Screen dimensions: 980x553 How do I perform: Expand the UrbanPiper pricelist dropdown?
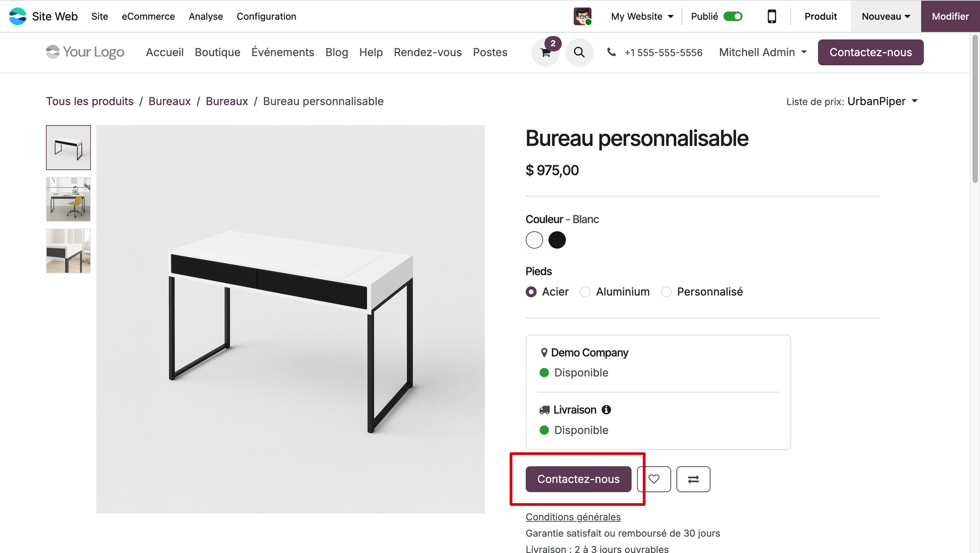pos(882,102)
